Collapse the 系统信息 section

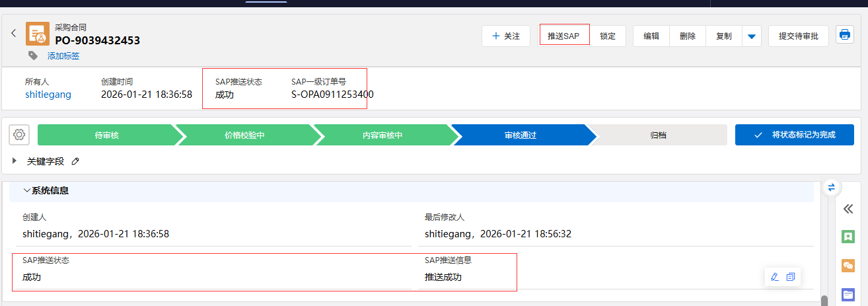point(26,190)
